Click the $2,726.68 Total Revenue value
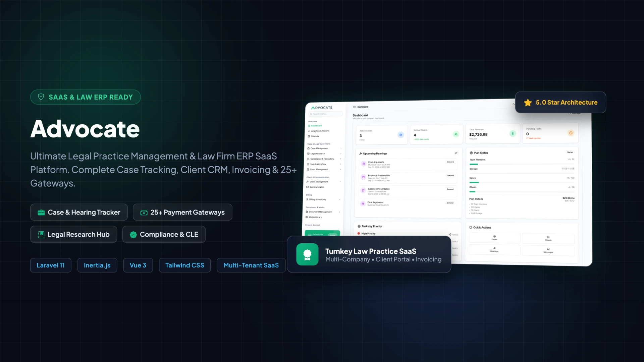Viewport: 644px width, 362px height. tap(478, 134)
